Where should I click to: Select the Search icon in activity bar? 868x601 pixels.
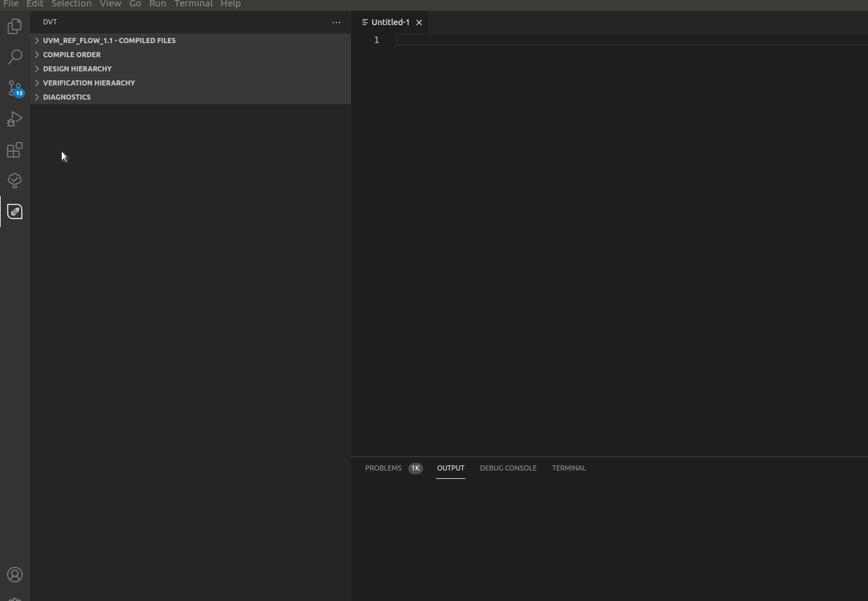(x=14, y=57)
